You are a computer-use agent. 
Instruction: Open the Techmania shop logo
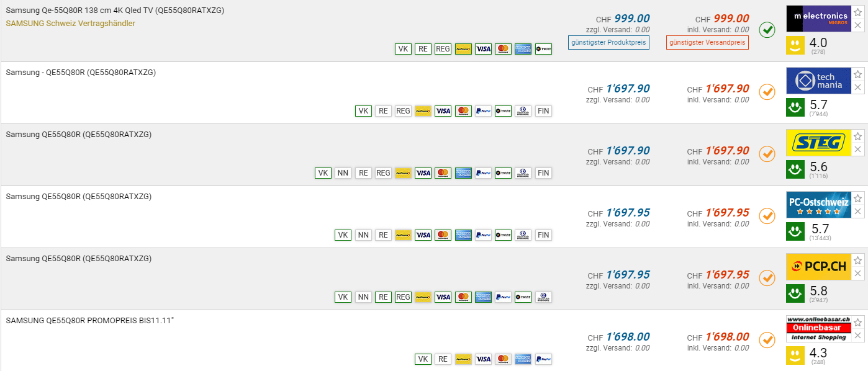[818, 81]
